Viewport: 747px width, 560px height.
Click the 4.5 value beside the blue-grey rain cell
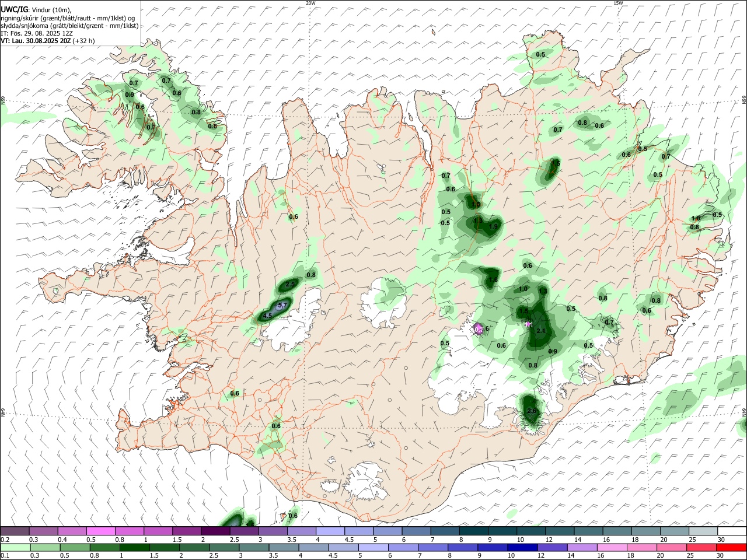[x=268, y=316]
